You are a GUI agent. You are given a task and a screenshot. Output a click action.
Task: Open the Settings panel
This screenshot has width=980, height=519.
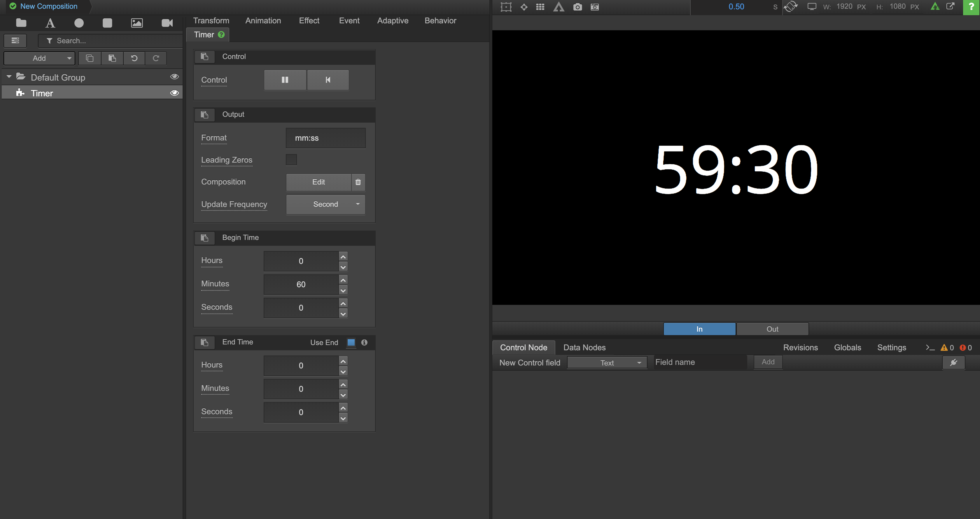[892, 347]
